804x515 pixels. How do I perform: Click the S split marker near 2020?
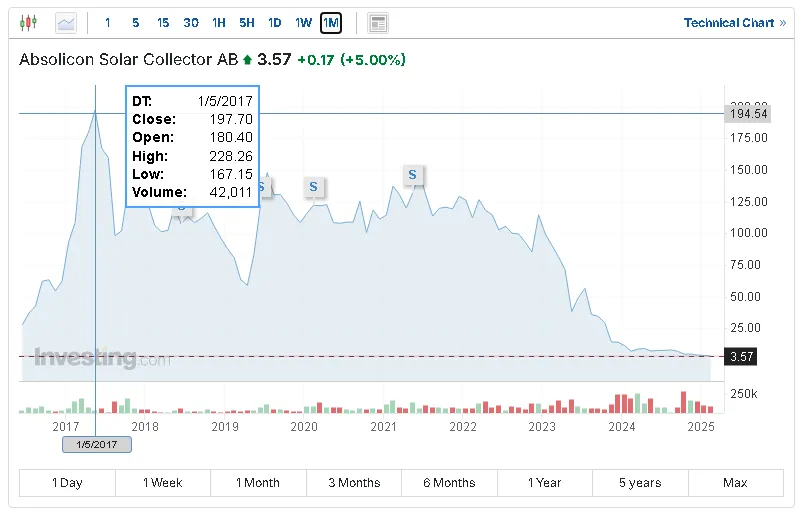(313, 187)
